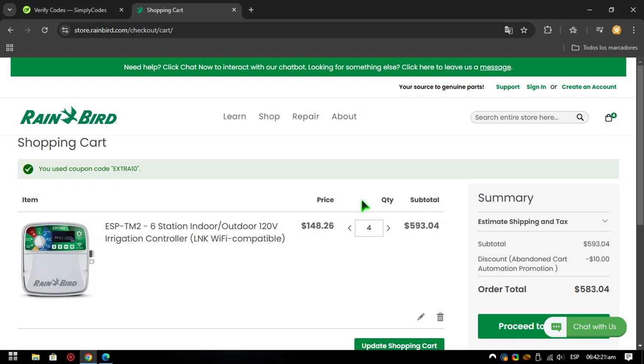Viewport: 644px width, 364px height.
Task: Open the bookmarks star list icon
Action: 573,30
